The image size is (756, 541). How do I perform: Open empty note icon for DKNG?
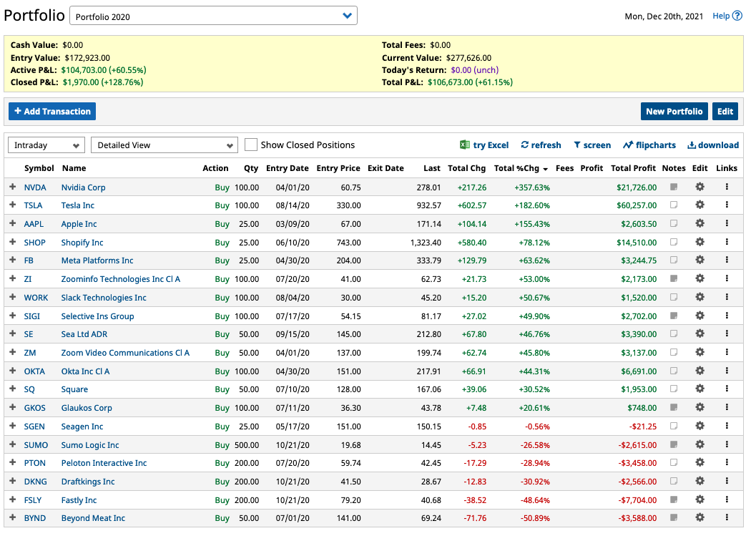click(x=674, y=481)
